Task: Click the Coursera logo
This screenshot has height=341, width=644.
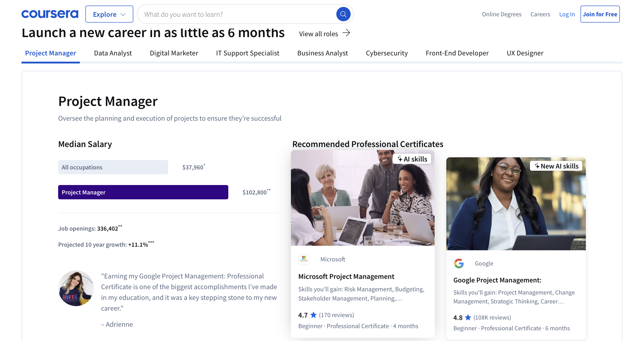Action: pos(50,14)
